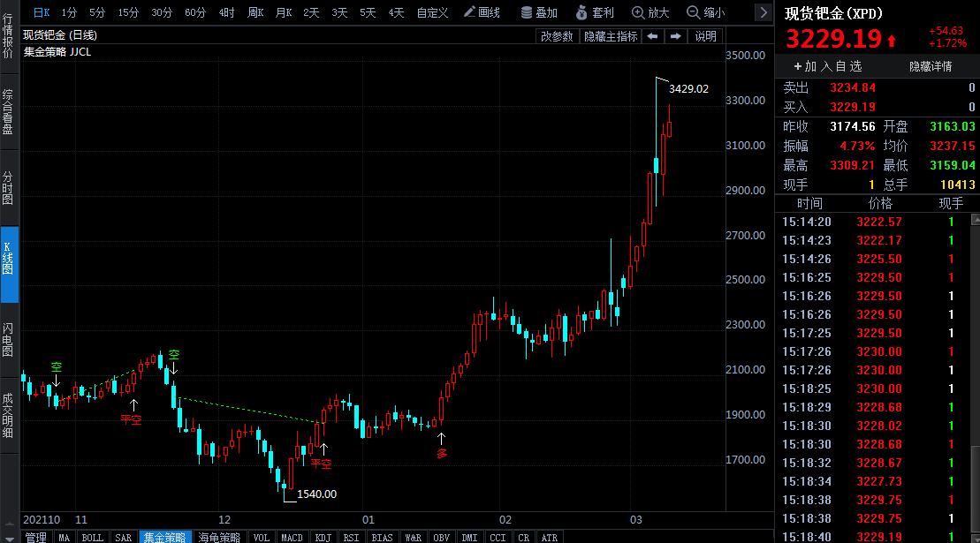This screenshot has width=980, height=543.
Task: Switch to ATR indicator
Action: [x=550, y=538]
